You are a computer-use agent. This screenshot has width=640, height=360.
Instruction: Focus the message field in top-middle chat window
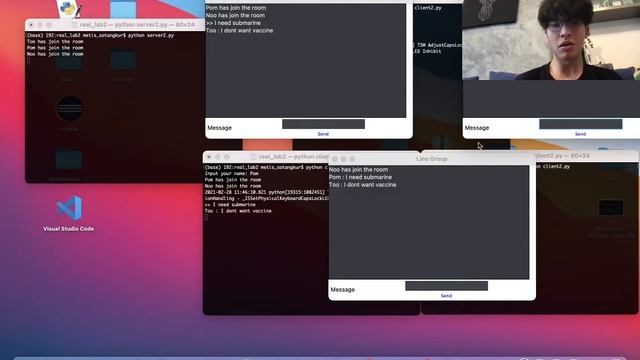click(x=323, y=124)
